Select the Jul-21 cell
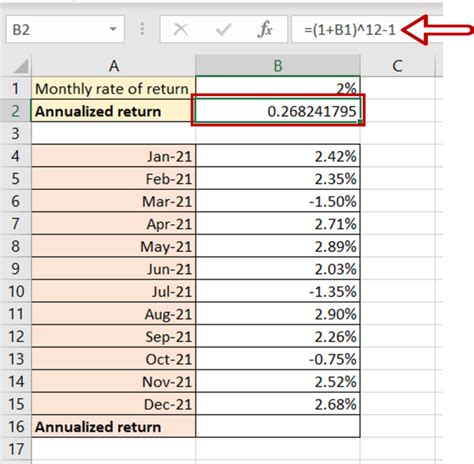This screenshot has width=474, height=464. tap(114, 291)
